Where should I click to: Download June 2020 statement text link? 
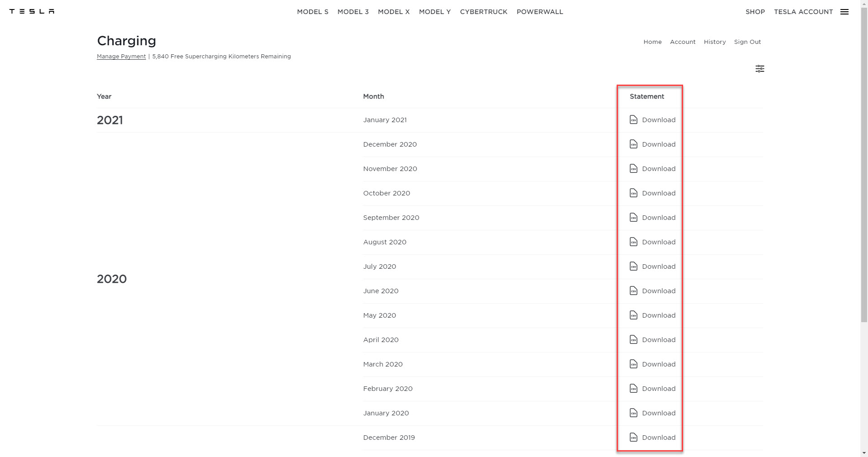pyautogui.click(x=659, y=291)
